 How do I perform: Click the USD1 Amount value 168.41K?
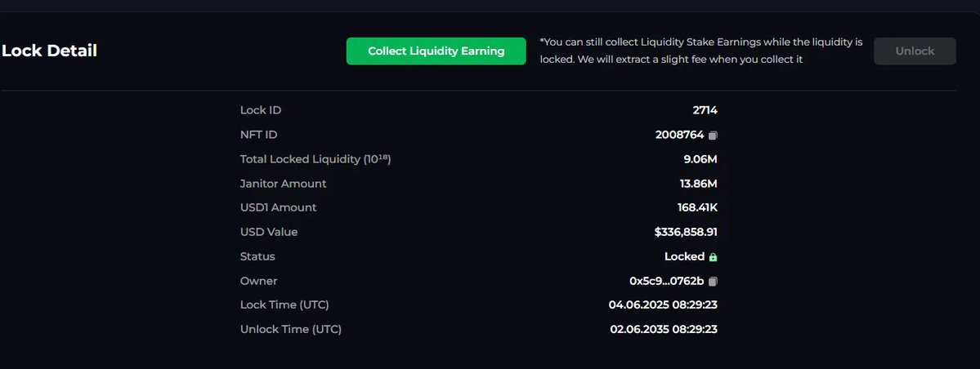coord(697,207)
